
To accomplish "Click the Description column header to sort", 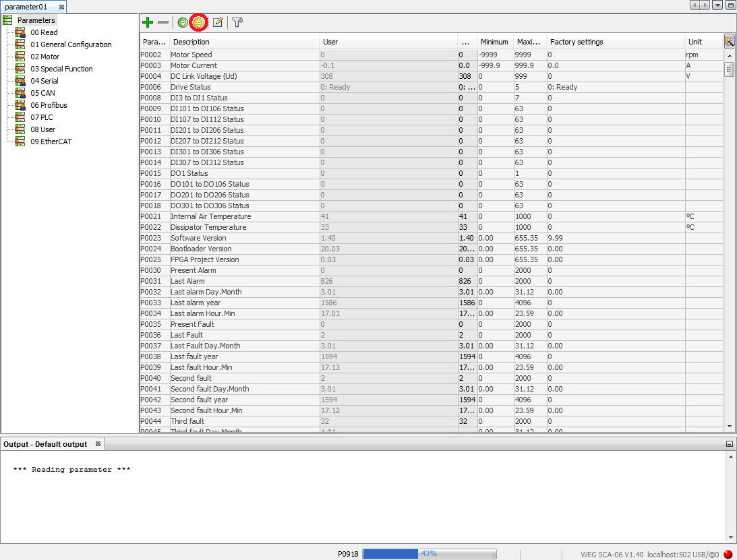I will click(202, 41).
